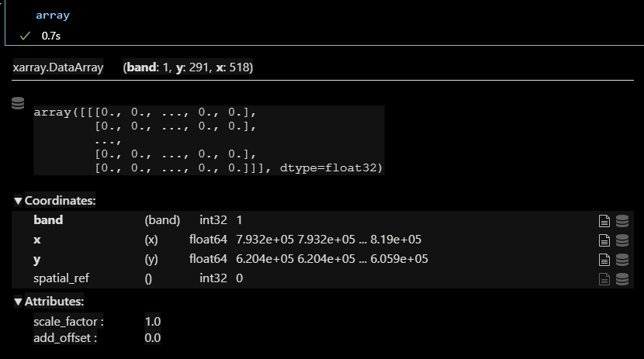Show data repr of y coordinate
This screenshot has width=644, height=359.
click(x=622, y=259)
